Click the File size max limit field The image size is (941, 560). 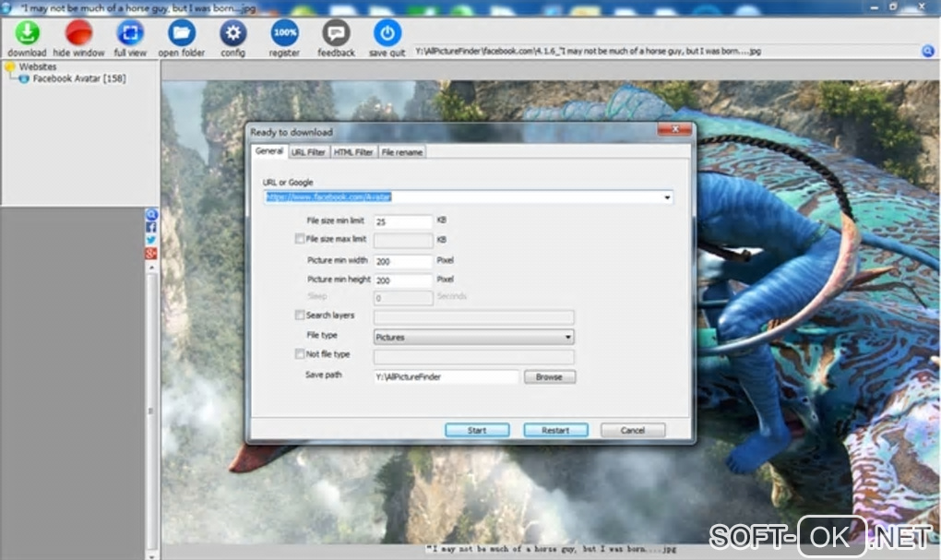point(402,241)
